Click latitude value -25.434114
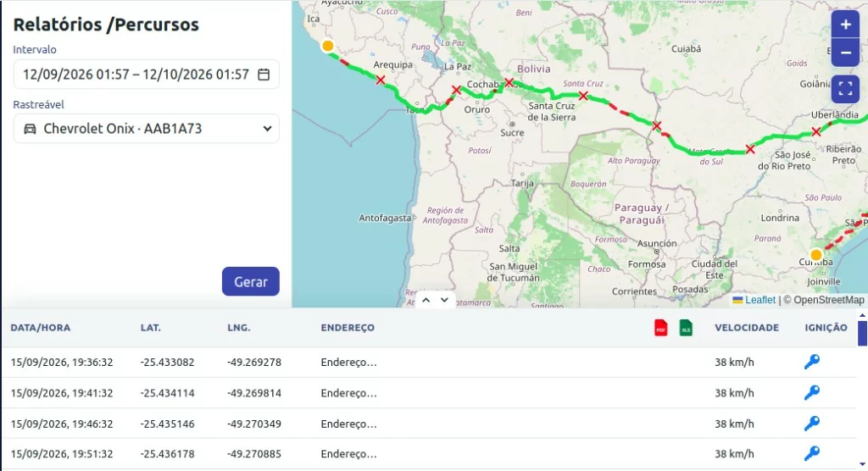 (167, 393)
